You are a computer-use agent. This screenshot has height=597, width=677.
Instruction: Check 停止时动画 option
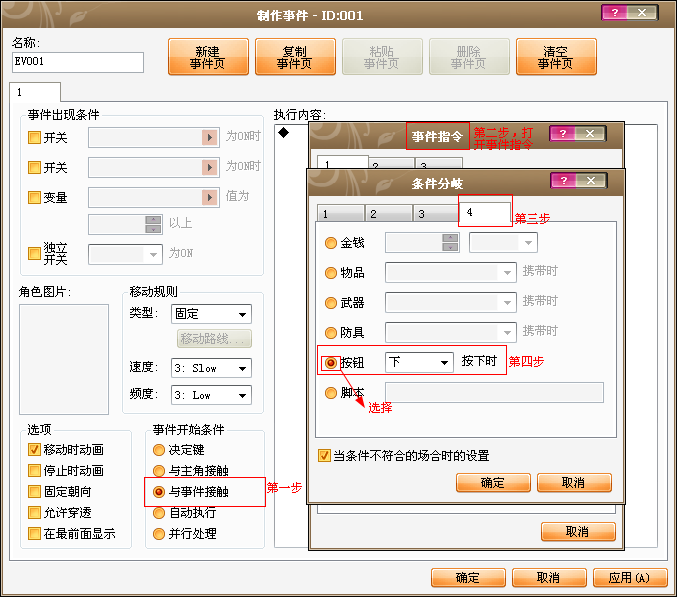(x=34, y=471)
